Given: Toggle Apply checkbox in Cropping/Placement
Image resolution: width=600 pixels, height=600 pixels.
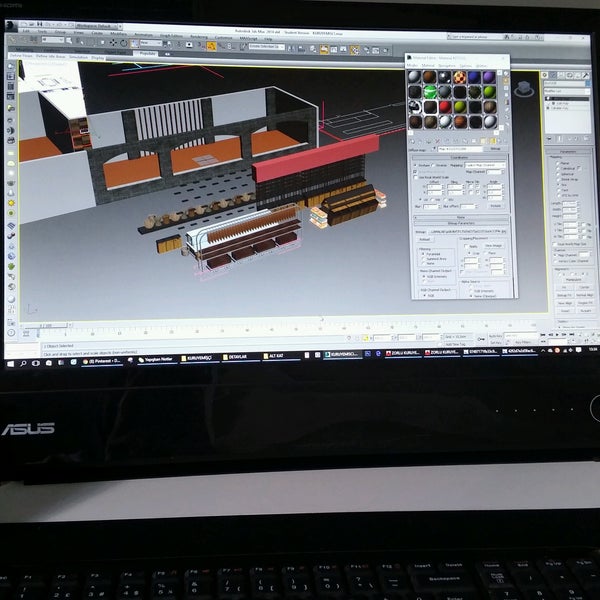Looking at the screenshot, I should click(x=466, y=246).
